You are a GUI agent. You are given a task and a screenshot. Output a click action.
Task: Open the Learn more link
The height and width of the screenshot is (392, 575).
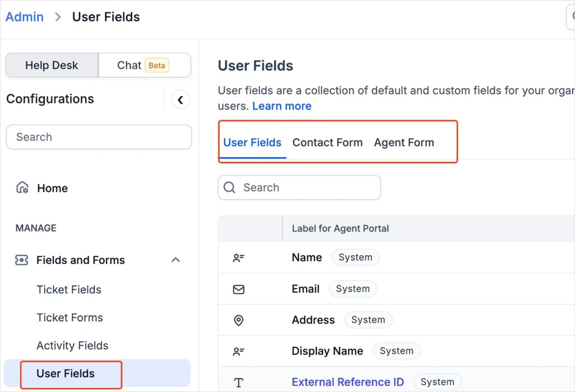[282, 106]
